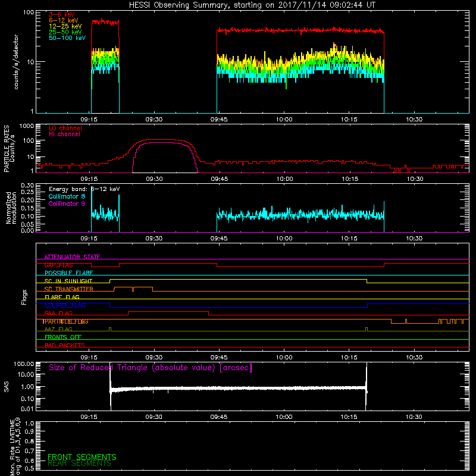Click the 10:00 time label under the Flags panel
This screenshot has width=476, height=476.
[x=284, y=358]
